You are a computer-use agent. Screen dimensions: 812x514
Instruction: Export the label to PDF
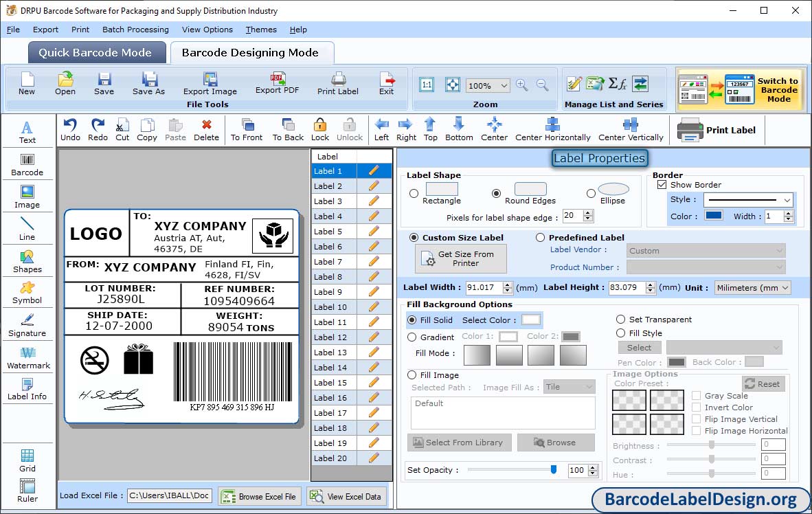click(277, 83)
